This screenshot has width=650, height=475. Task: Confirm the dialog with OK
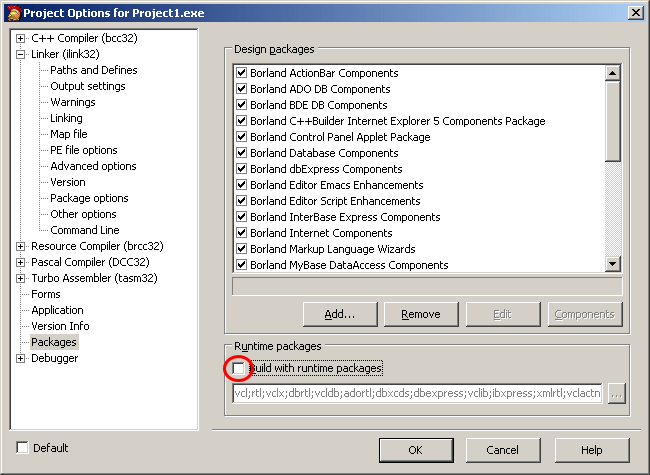coord(416,450)
